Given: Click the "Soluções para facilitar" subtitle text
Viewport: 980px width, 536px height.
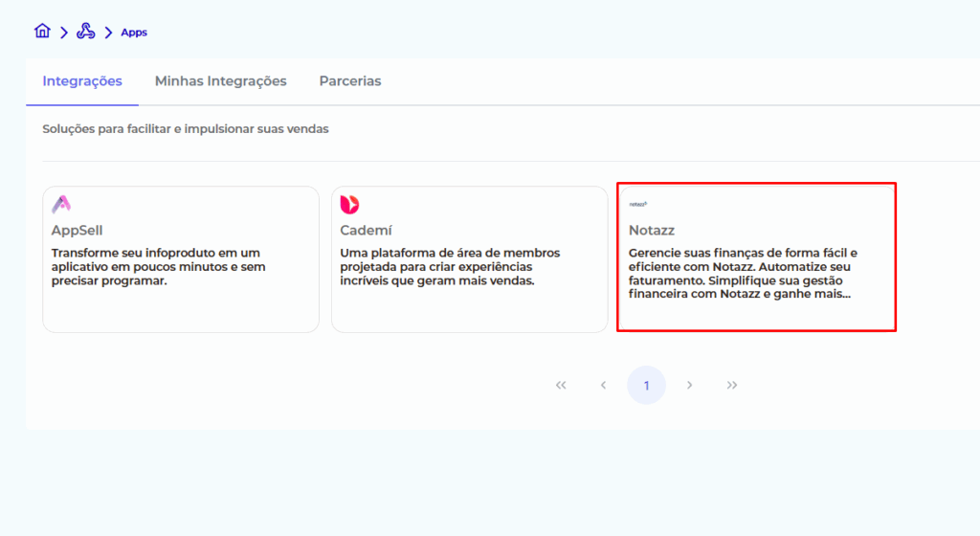Looking at the screenshot, I should [186, 128].
